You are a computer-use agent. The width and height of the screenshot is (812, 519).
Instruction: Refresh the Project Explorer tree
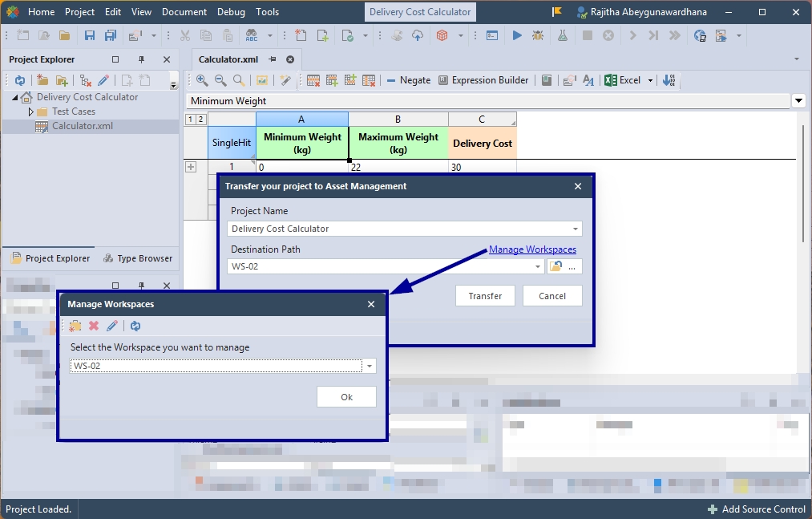coord(20,80)
